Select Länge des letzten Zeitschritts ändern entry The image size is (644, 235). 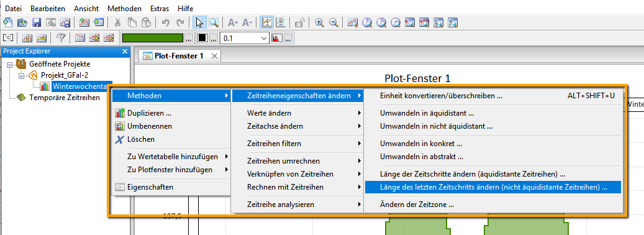tap(493, 187)
